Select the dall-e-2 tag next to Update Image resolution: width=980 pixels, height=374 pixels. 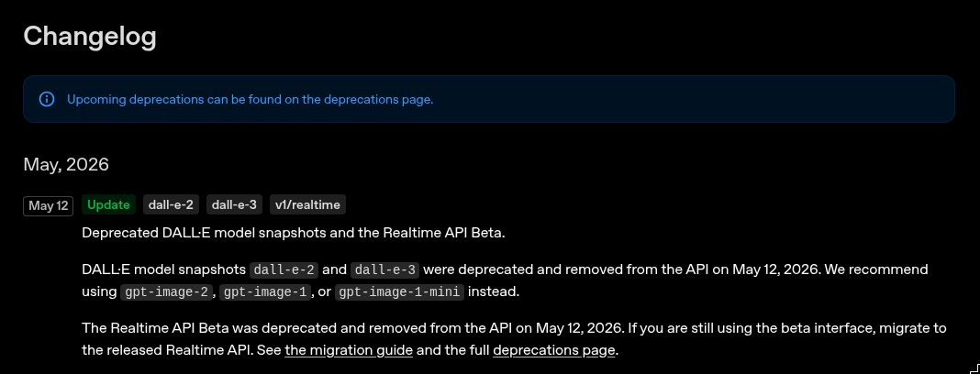pyautogui.click(x=172, y=204)
